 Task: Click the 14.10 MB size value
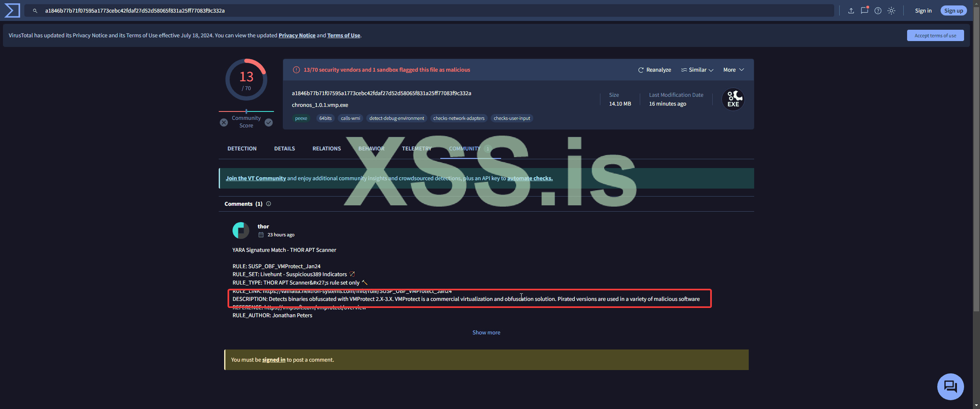[x=620, y=104]
